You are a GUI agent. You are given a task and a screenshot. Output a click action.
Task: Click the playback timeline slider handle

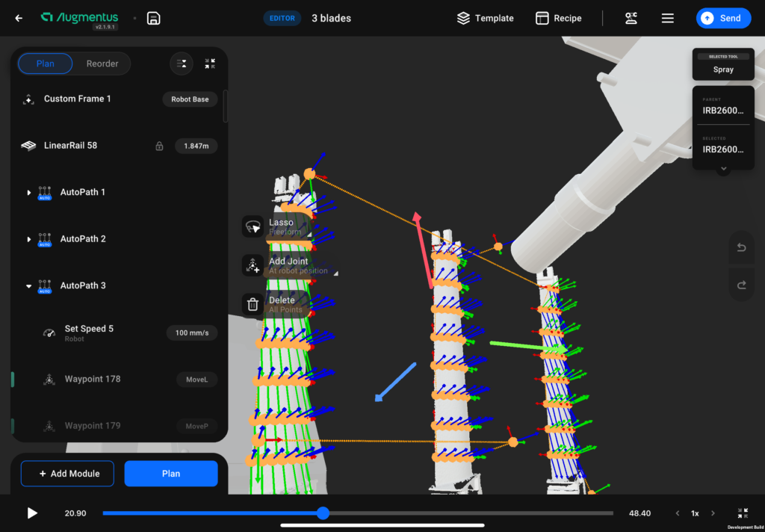(x=323, y=513)
